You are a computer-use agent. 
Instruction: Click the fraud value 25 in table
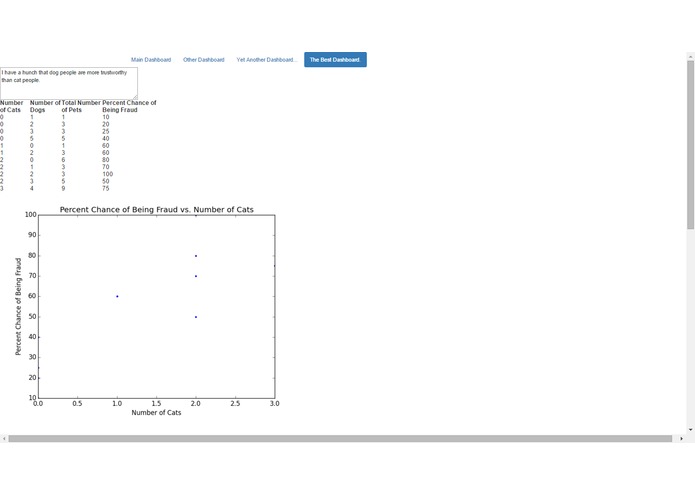click(105, 132)
